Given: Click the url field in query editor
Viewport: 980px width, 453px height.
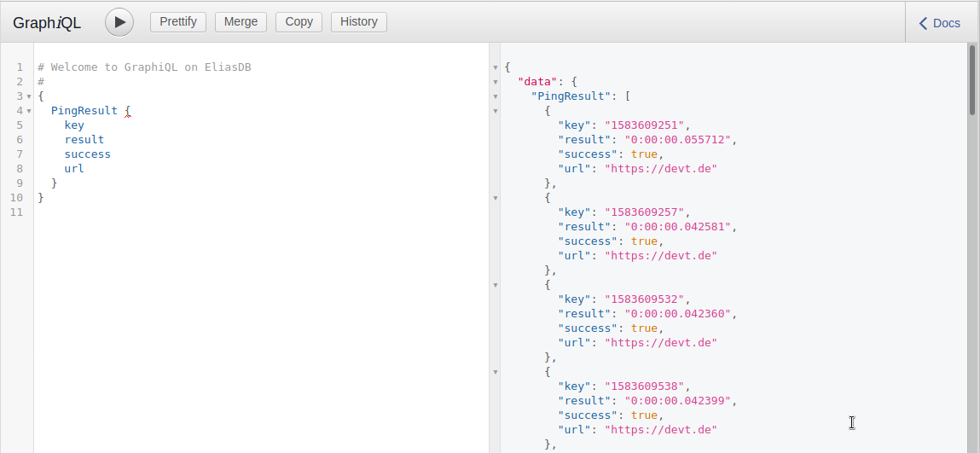Looking at the screenshot, I should (74, 169).
